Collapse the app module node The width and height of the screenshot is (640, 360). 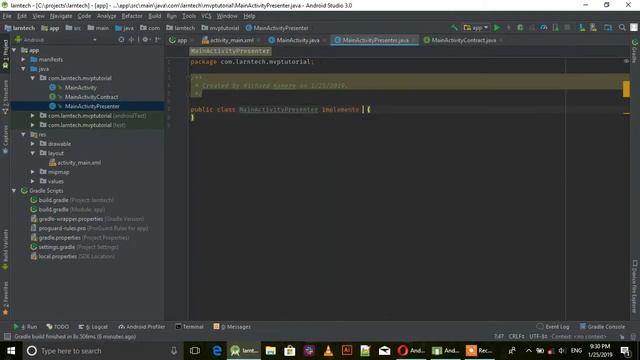14,50
